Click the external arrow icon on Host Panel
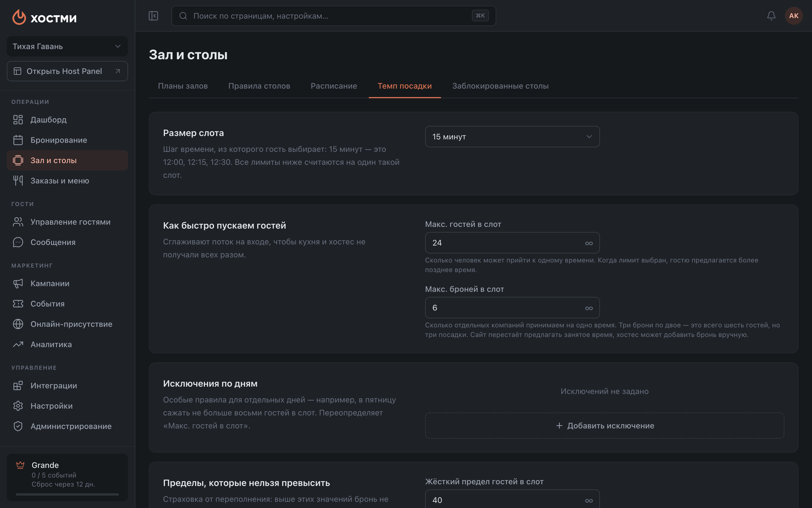 click(x=118, y=71)
